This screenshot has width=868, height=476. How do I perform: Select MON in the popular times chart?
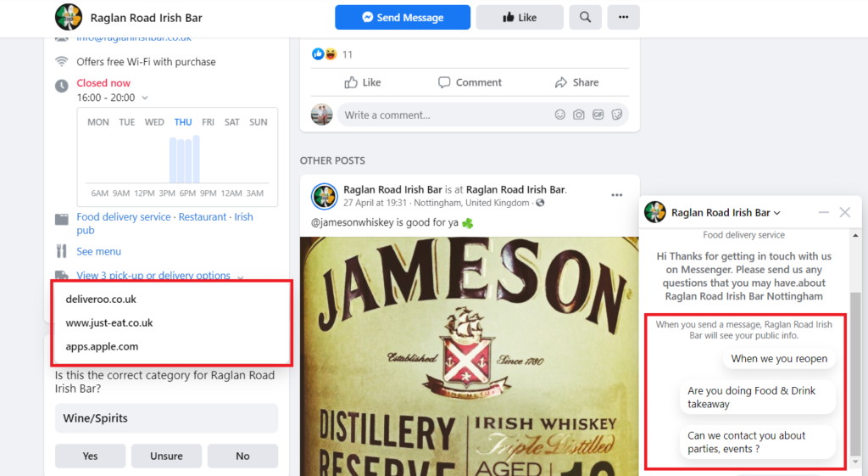tap(98, 122)
